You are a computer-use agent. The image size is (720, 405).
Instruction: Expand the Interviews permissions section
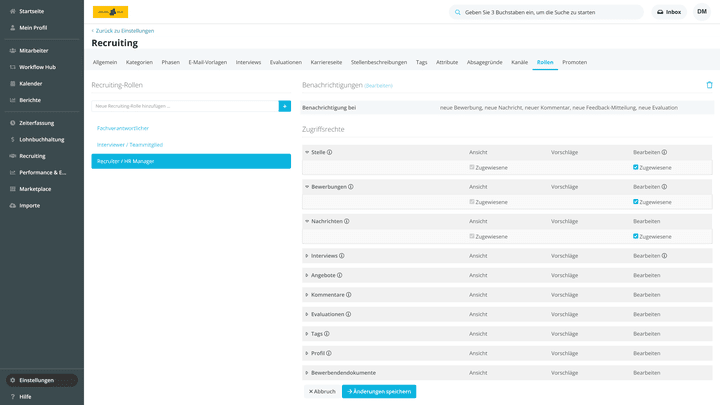pos(307,255)
